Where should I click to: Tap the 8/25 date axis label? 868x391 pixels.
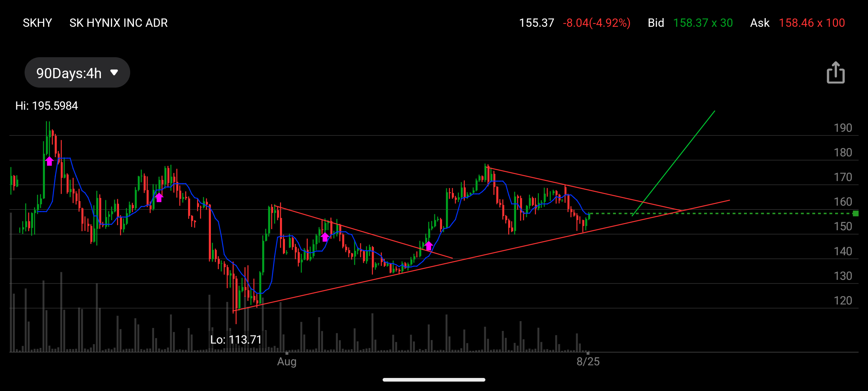coord(588,362)
